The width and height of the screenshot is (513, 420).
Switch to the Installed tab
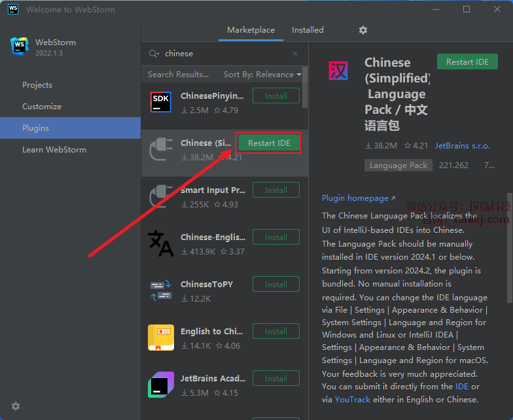click(308, 30)
